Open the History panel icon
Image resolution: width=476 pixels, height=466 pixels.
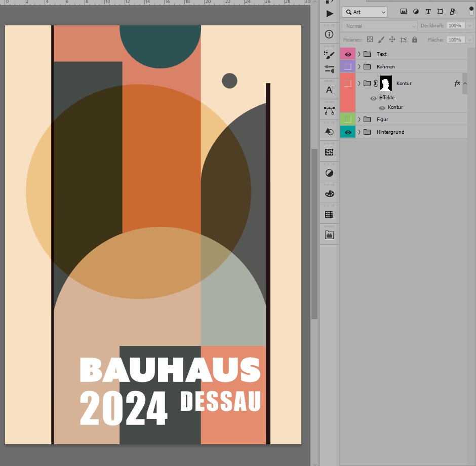329,132
